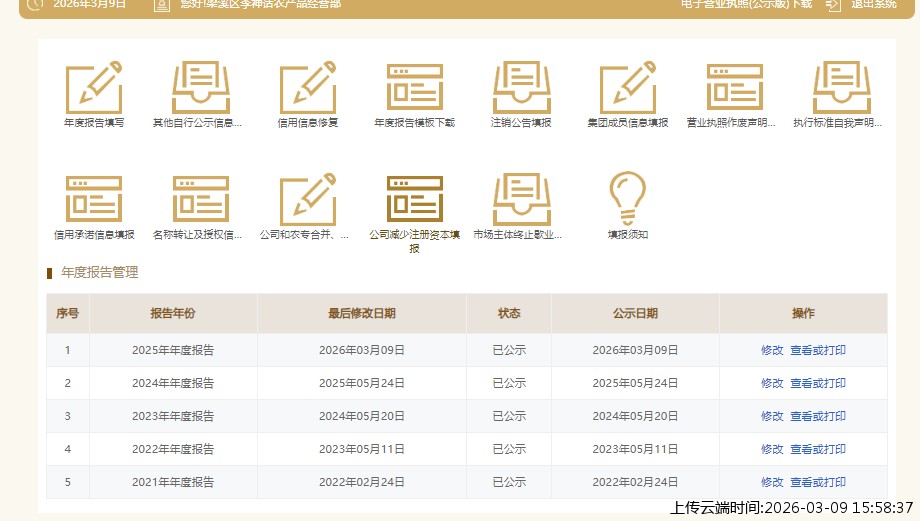This screenshot has height=521, width=920.
Task: Click 查看或打印 for the 2024年年度报告
Action: (818, 383)
